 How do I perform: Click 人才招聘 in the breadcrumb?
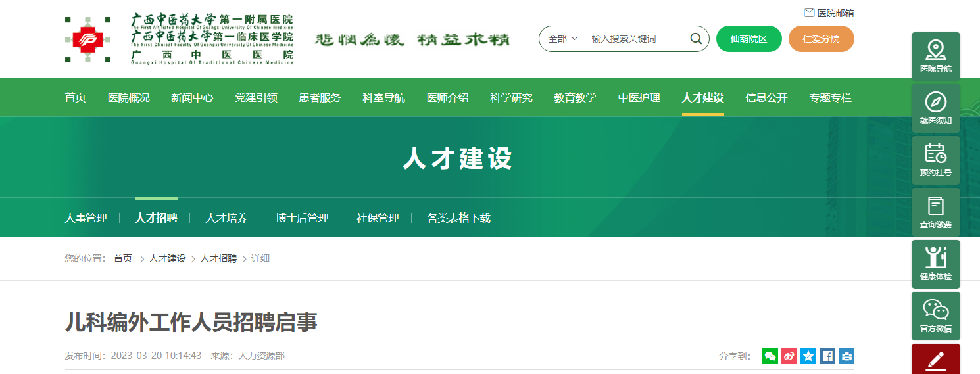coord(218,258)
